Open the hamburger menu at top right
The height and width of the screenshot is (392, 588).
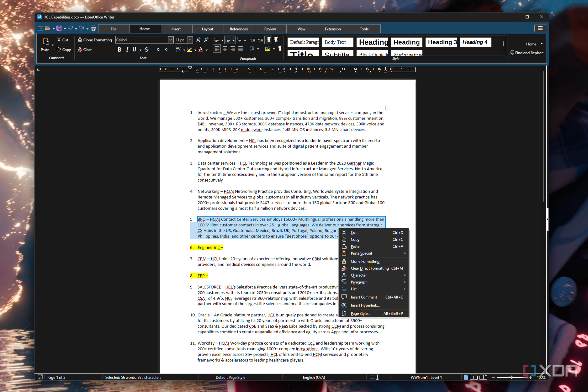tap(540, 28)
